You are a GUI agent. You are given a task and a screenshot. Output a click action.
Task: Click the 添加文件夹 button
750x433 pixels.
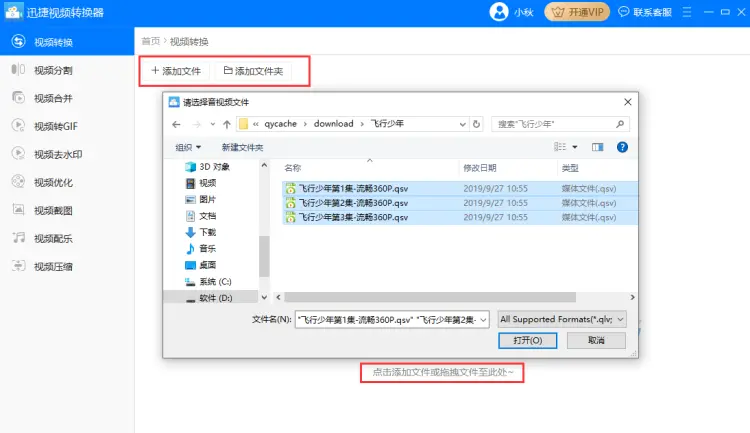tap(253, 71)
